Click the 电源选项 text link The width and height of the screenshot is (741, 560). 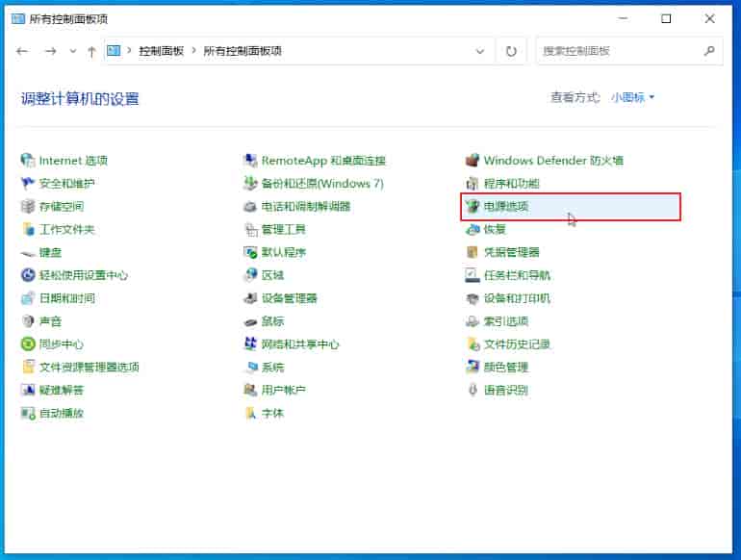pos(506,207)
